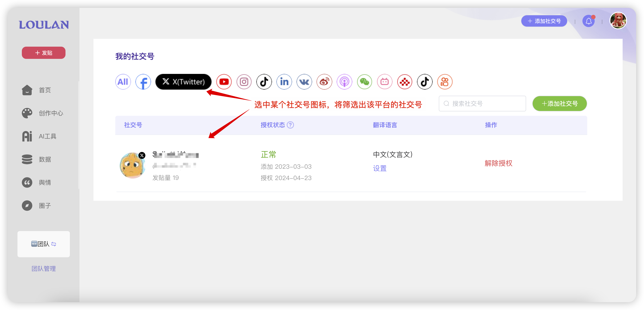Viewport: 644px width, 310px height.
Task: Click green +添加社交号 button
Action: (x=560, y=103)
